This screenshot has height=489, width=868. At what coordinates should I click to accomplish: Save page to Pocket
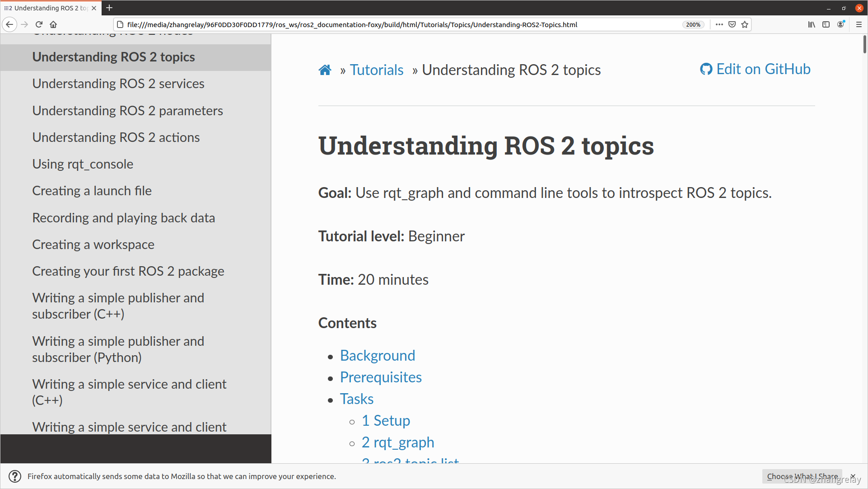[732, 24]
